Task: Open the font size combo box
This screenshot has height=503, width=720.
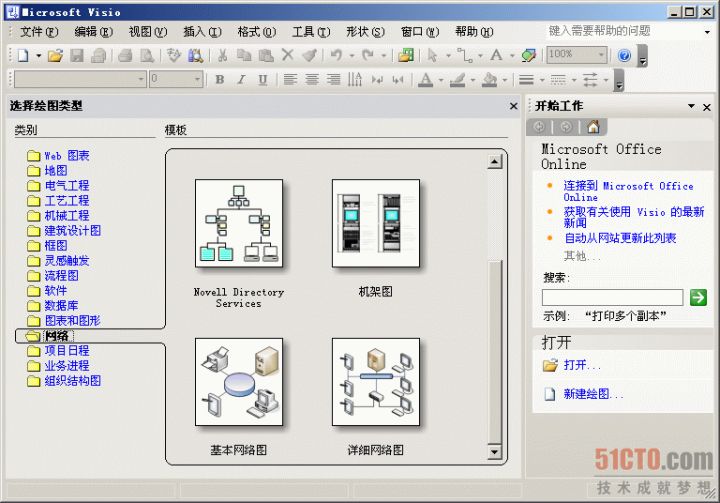Action: point(176,79)
